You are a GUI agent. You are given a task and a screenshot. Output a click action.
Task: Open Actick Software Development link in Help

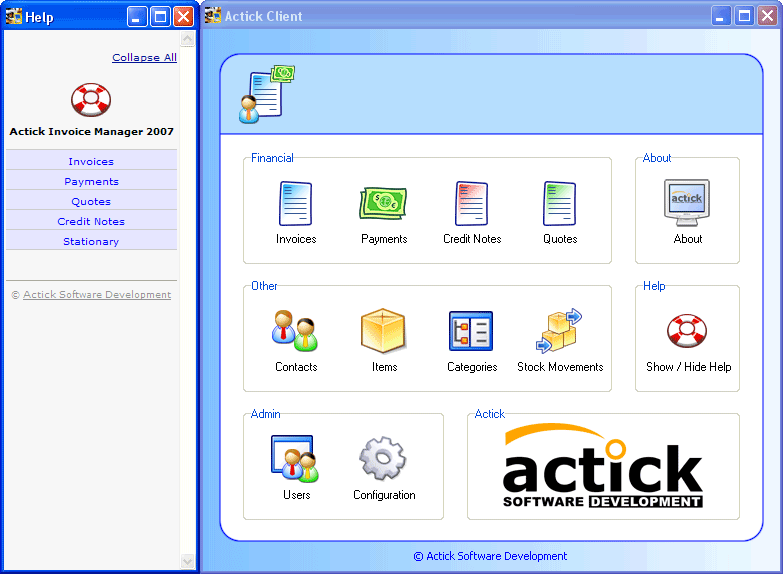pyautogui.click(x=97, y=295)
